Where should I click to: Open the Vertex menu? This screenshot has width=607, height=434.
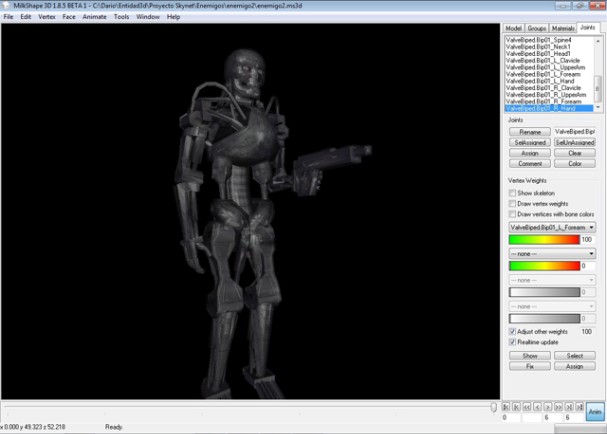pos(47,17)
